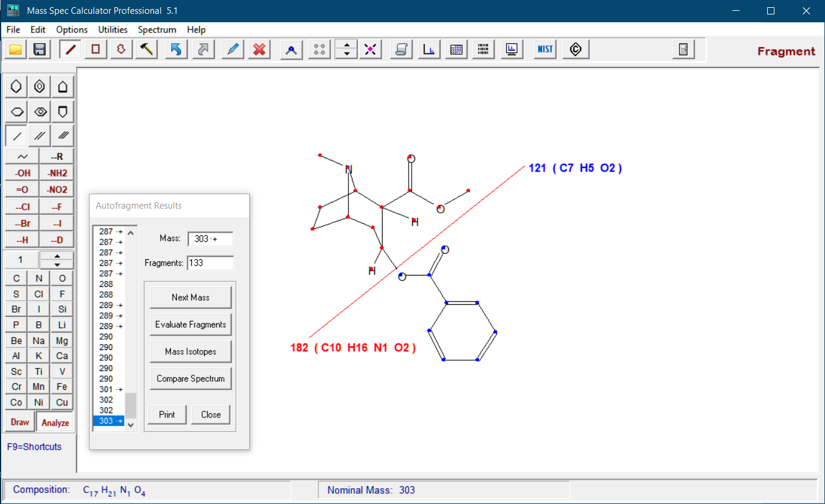This screenshot has height=504, width=825.
Task: Select the line drawing tool in toolbar
Action: [72, 49]
